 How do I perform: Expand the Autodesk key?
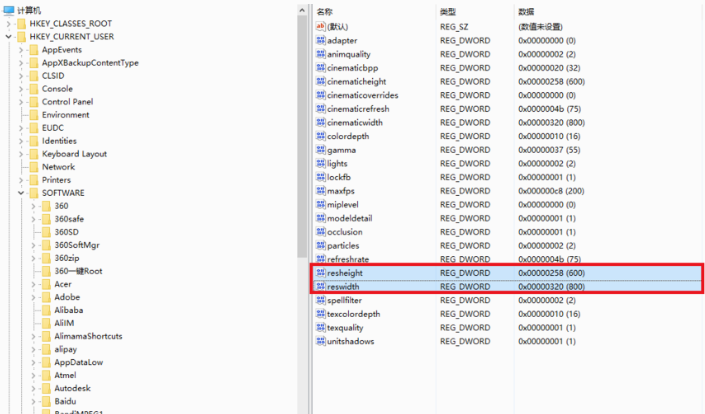coord(33,388)
